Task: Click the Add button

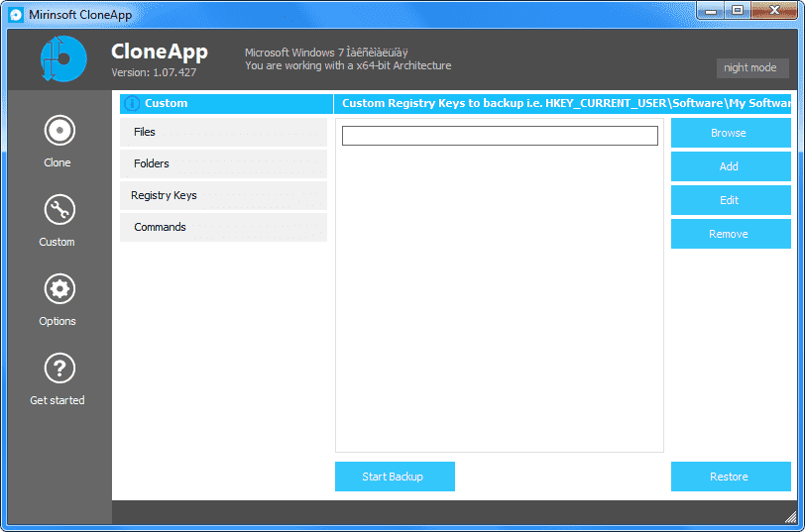Action: (x=730, y=166)
